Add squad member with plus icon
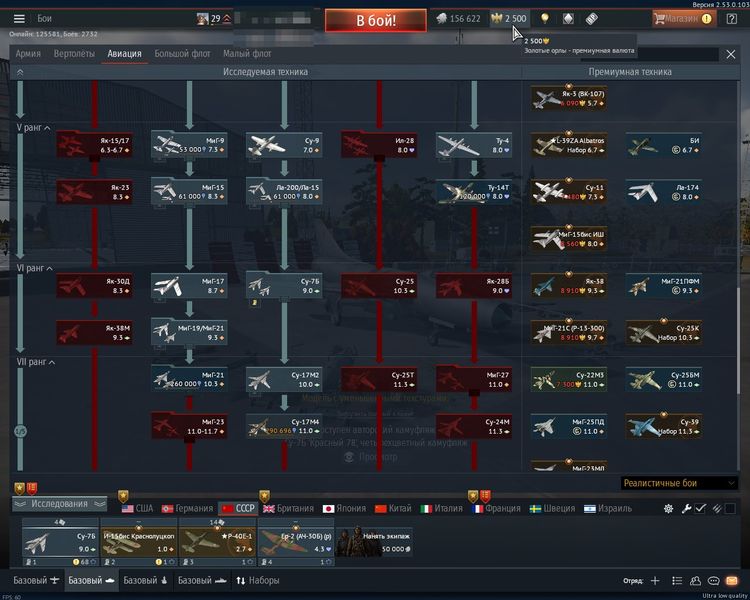The height and width of the screenshot is (600, 750). (x=655, y=580)
